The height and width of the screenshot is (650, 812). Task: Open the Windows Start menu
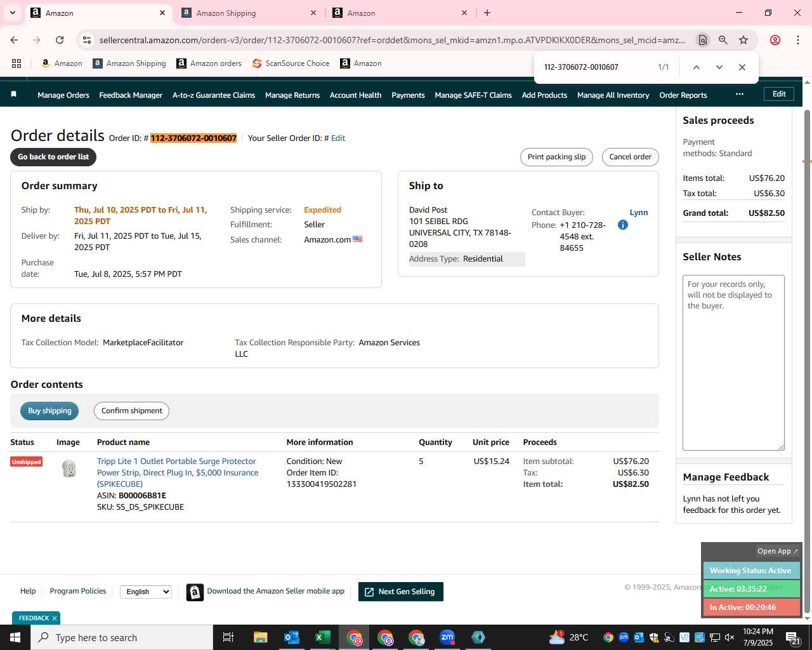(x=15, y=637)
